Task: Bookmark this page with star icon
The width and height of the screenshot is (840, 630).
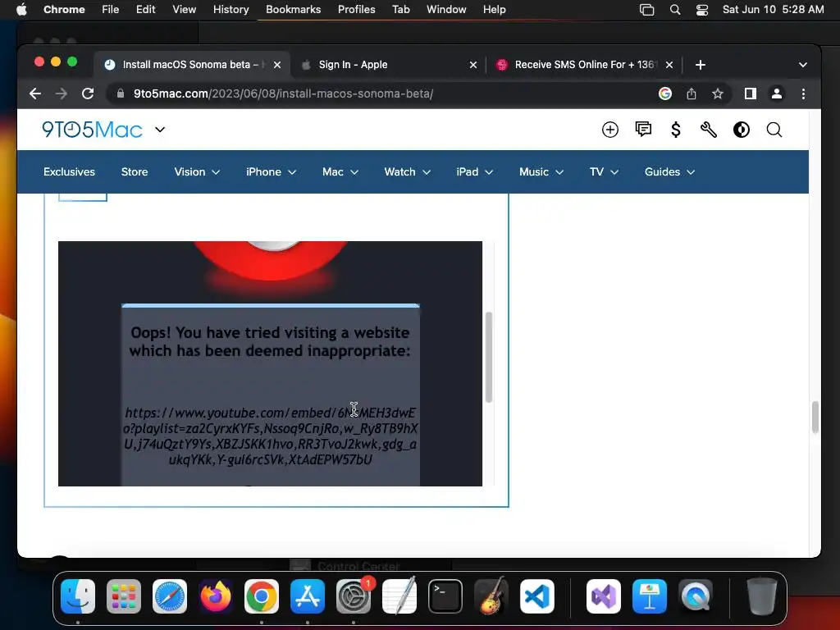Action: click(x=718, y=94)
